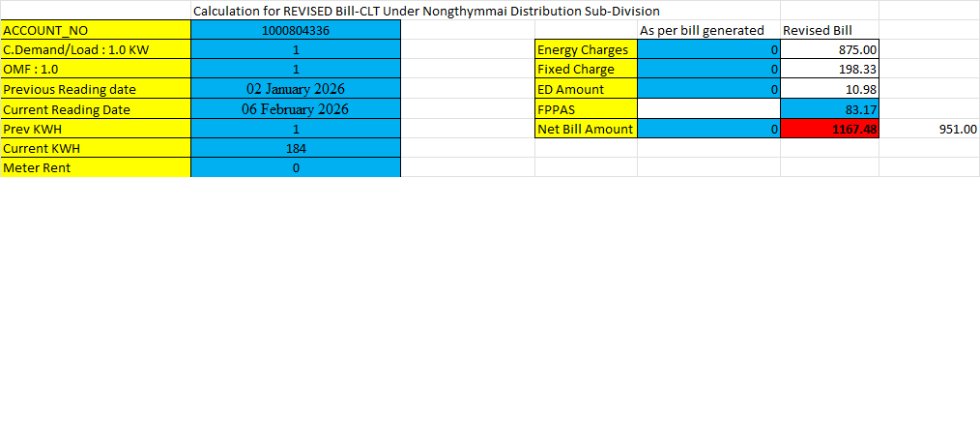Select the revised Fixed Charge value 198.33
The height and width of the screenshot is (445, 980).
pyautogui.click(x=830, y=69)
